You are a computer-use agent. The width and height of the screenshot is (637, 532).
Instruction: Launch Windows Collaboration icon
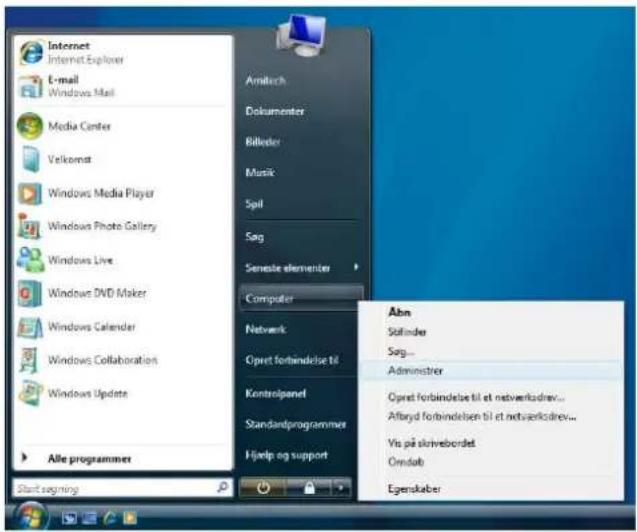pos(29,360)
